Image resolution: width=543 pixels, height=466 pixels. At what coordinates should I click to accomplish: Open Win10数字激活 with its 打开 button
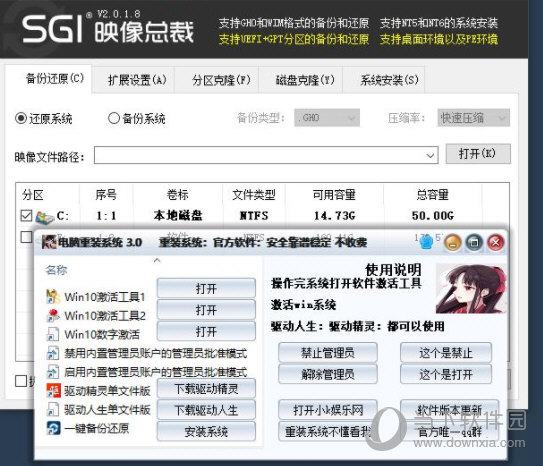click(x=206, y=331)
